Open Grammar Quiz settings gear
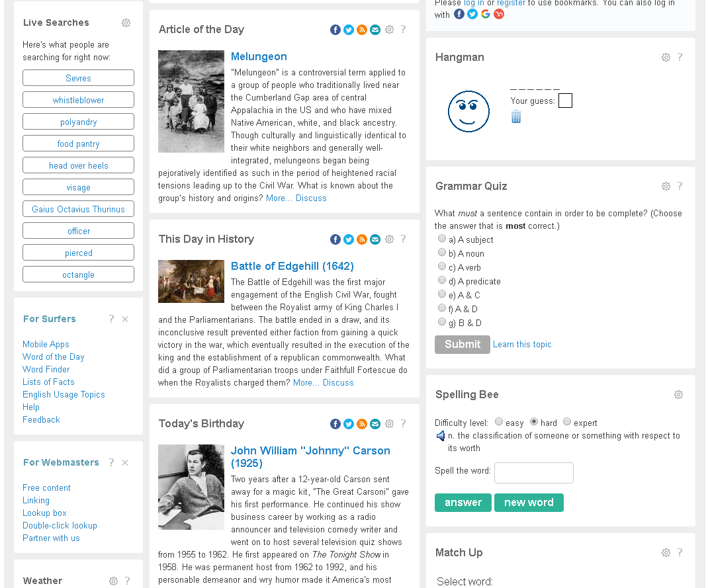Viewport: 708px width, 588px height. tap(666, 187)
